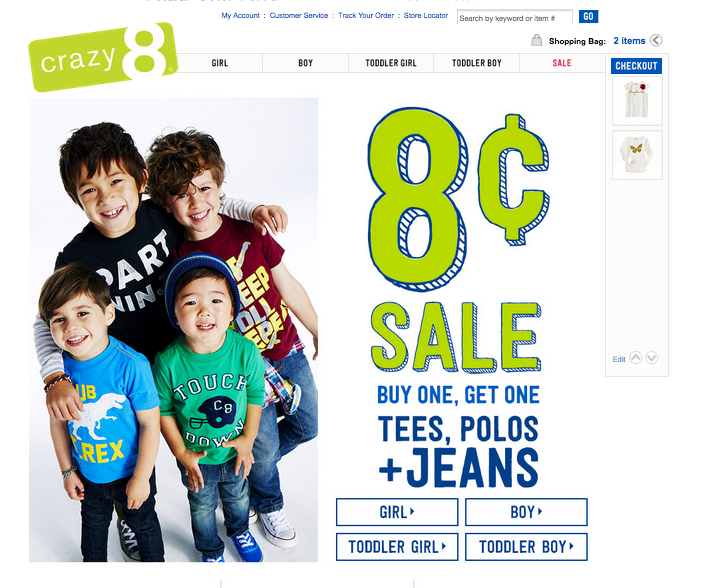Open the red Sale tab

pyautogui.click(x=562, y=63)
